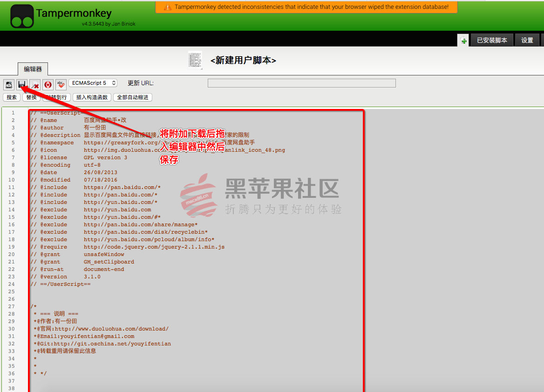Screen dimensions: 544x392
Task: Click the '@date 26/08/2013' line
Action: (74, 172)
